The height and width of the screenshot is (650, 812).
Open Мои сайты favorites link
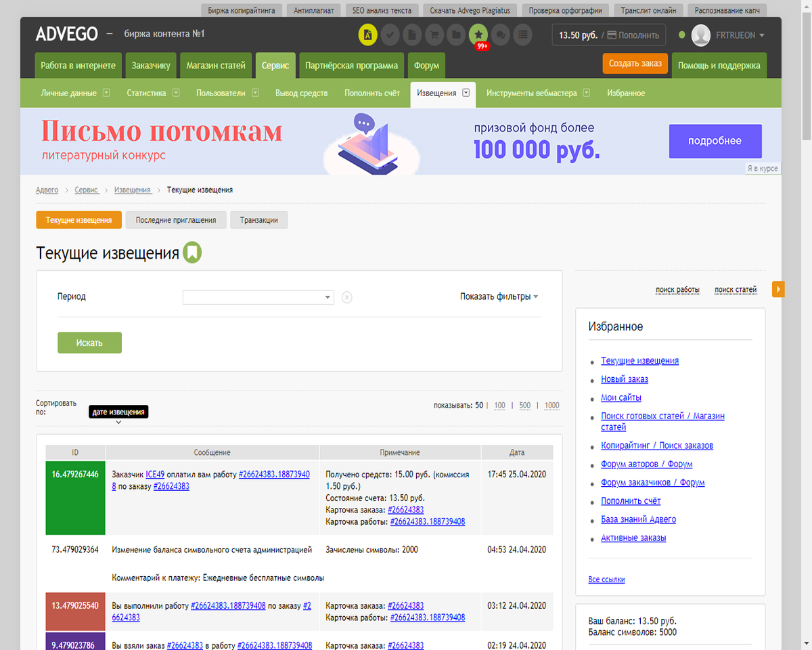pos(621,397)
